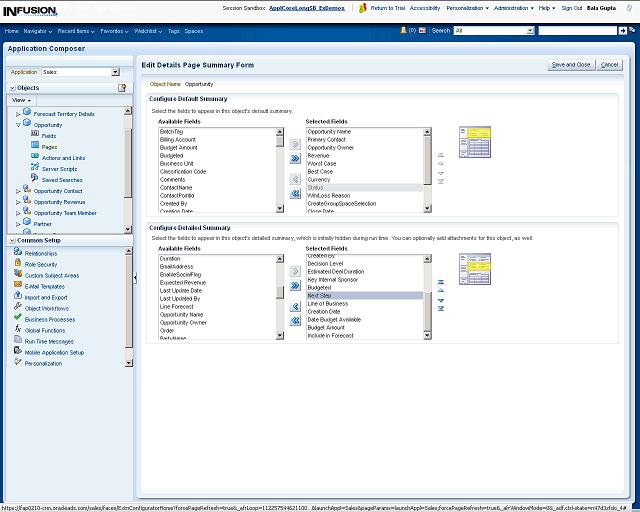Expand the Opportunity Contact tree node
640x512 pixels.
coord(18,190)
